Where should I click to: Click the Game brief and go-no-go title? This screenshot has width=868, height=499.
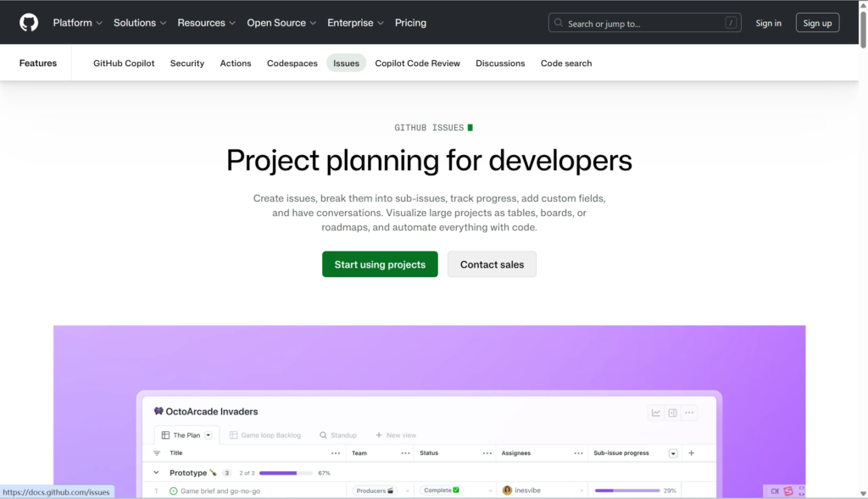pos(220,491)
